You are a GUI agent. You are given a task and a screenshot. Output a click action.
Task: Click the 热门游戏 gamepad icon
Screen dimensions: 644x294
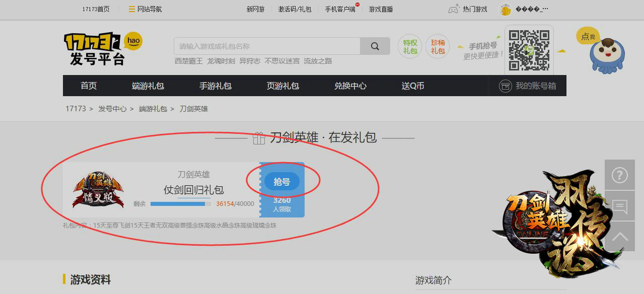(x=454, y=9)
